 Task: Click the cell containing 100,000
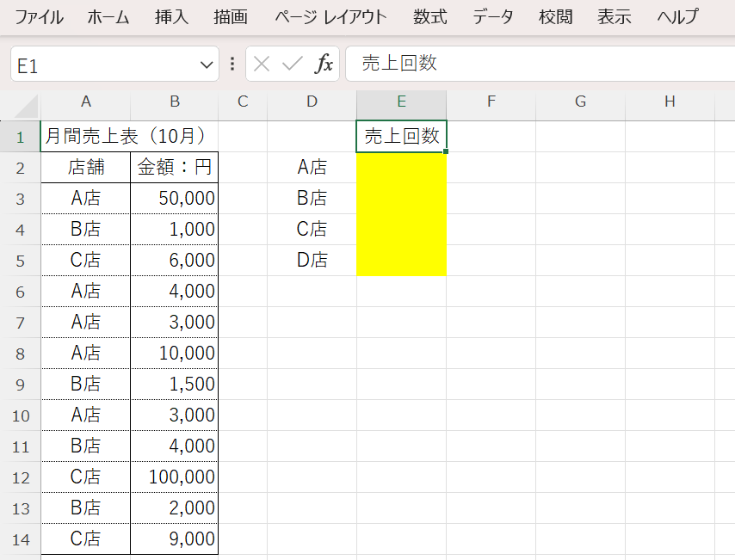[175, 477]
